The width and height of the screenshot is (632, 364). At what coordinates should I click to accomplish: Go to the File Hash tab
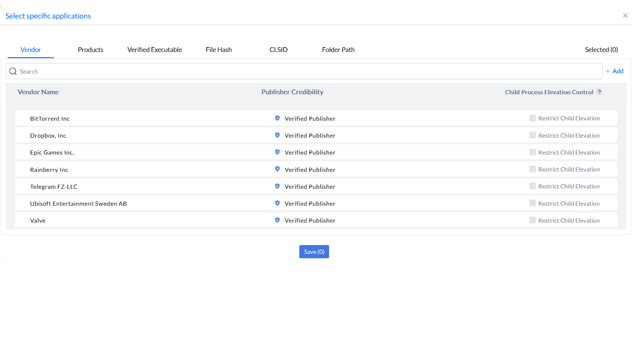[219, 49]
